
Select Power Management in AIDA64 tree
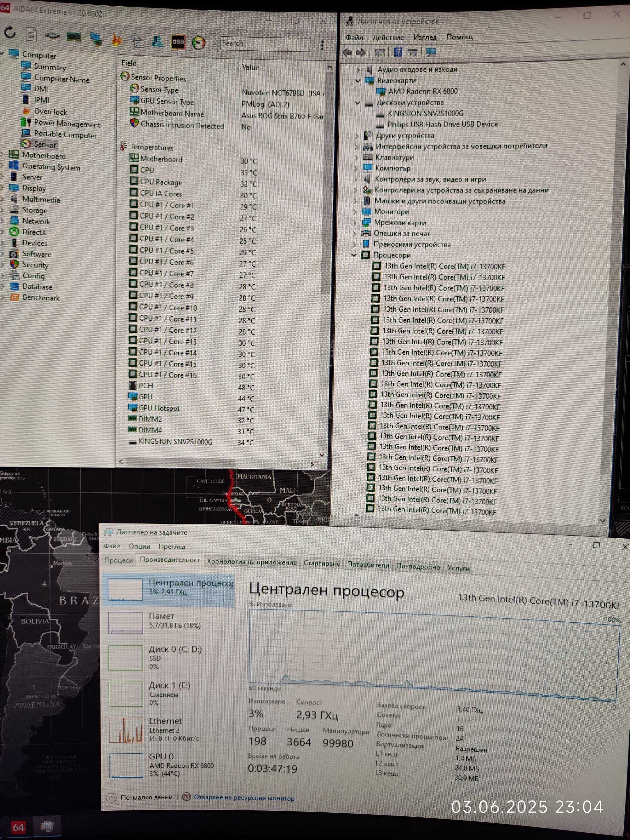[67, 123]
